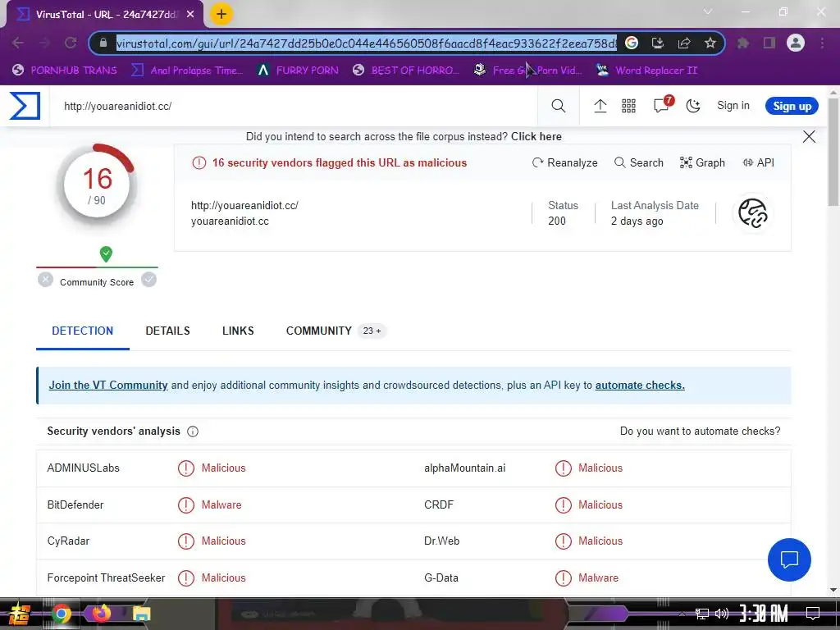840x630 pixels.
Task: Click the green shield community score marker
Action: pyautogui.click(x=106, y=254)
